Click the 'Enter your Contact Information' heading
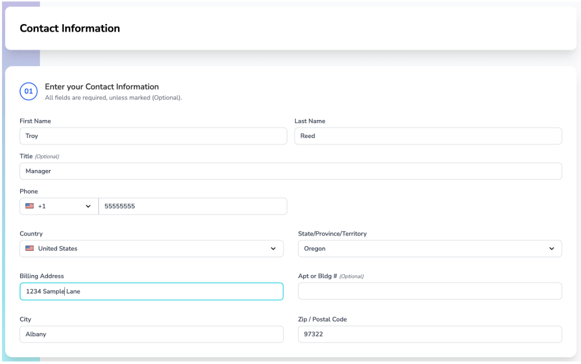581x364 pixels. [x=102, y=87]
